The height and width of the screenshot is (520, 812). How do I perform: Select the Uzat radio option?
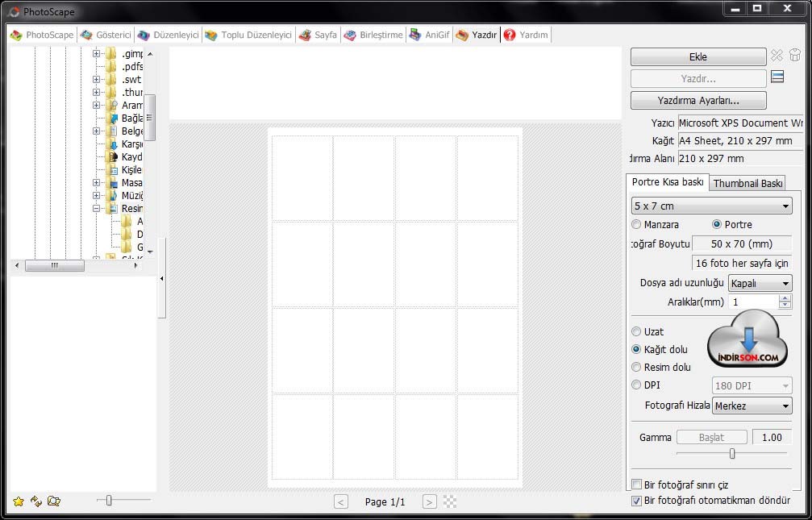pos(636,332)
